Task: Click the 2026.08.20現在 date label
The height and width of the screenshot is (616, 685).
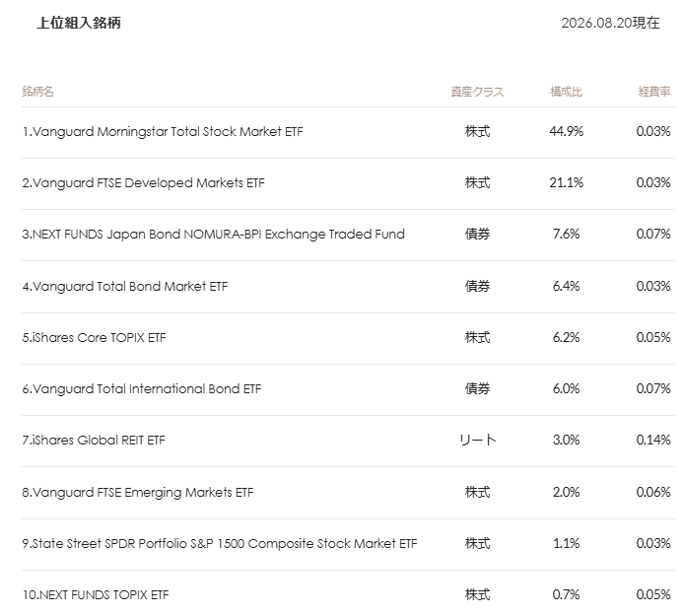Action: click(610, 23)
